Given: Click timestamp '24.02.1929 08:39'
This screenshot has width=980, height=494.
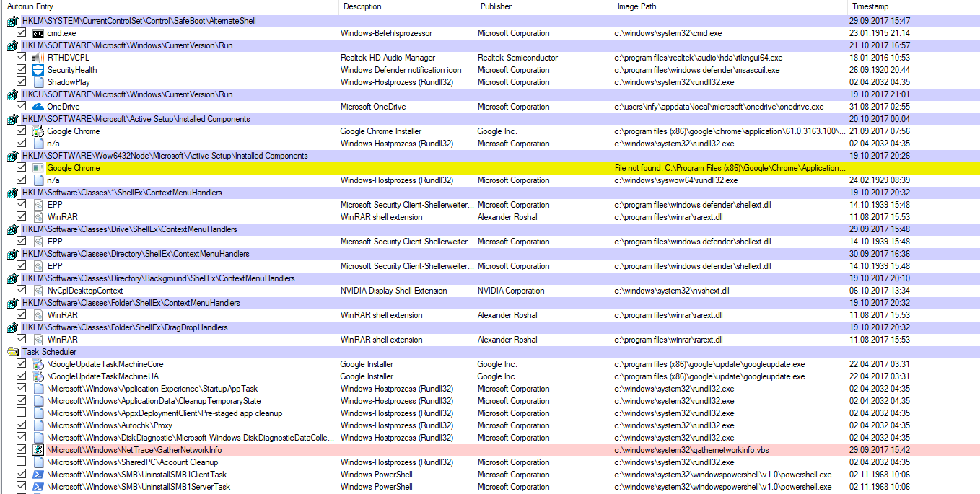Looking at the screenshot, I should [x=879, y=180].
